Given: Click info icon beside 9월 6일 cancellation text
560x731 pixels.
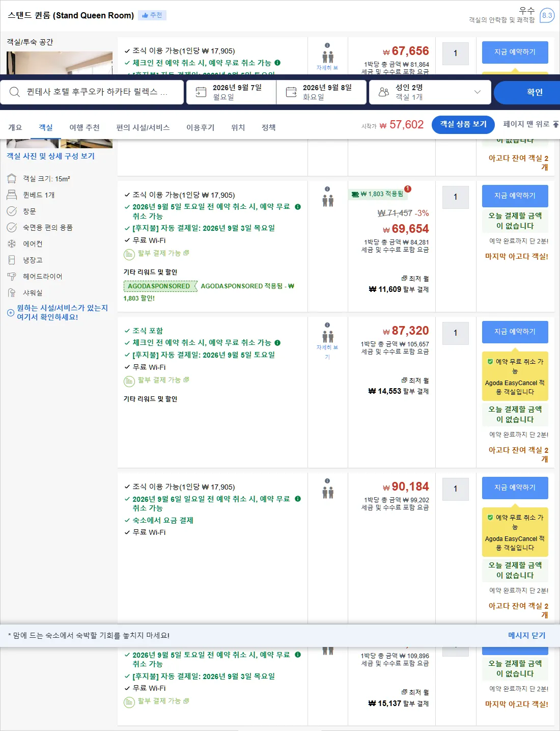Looking at the screenshot, I should coord(298,499).
